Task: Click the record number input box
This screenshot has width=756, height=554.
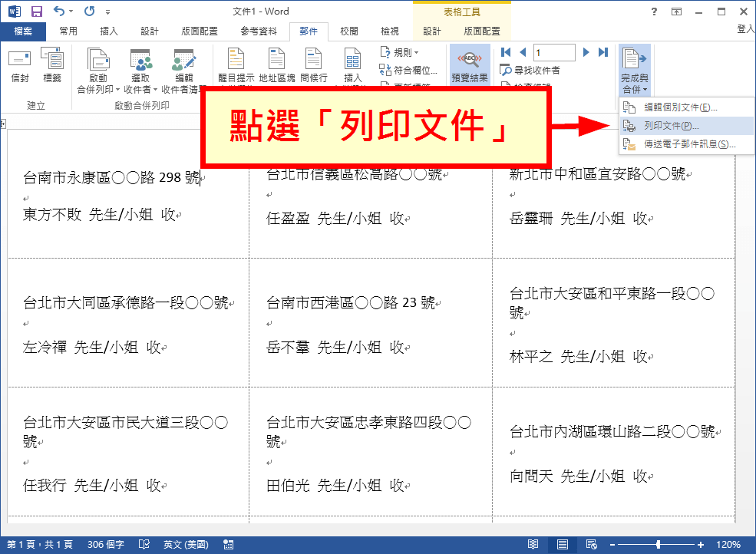Action: pyautogui.click(x=553, y=52)
